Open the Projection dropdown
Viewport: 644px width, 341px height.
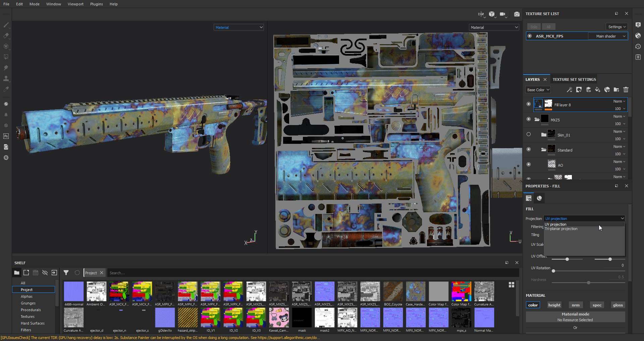point(584,218)
